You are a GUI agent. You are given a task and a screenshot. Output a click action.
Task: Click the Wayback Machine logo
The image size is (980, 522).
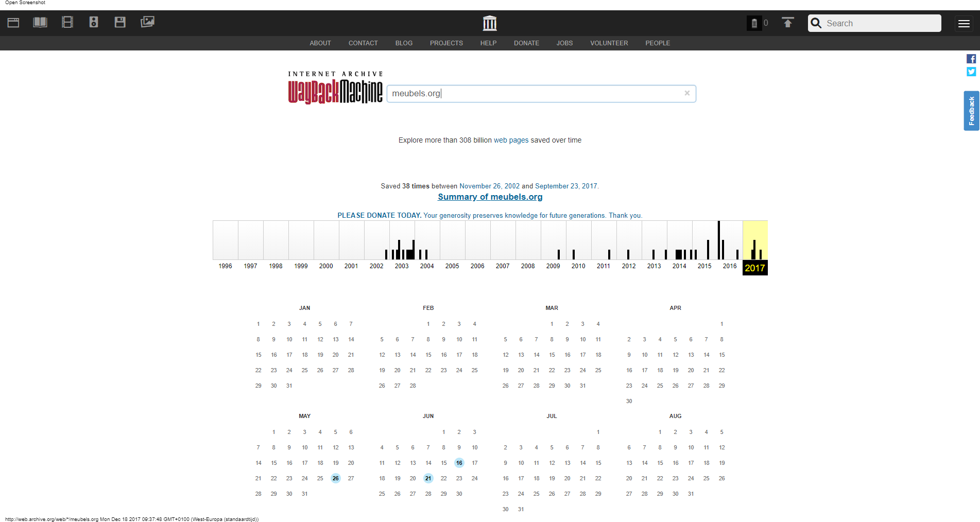click(335, 88)
